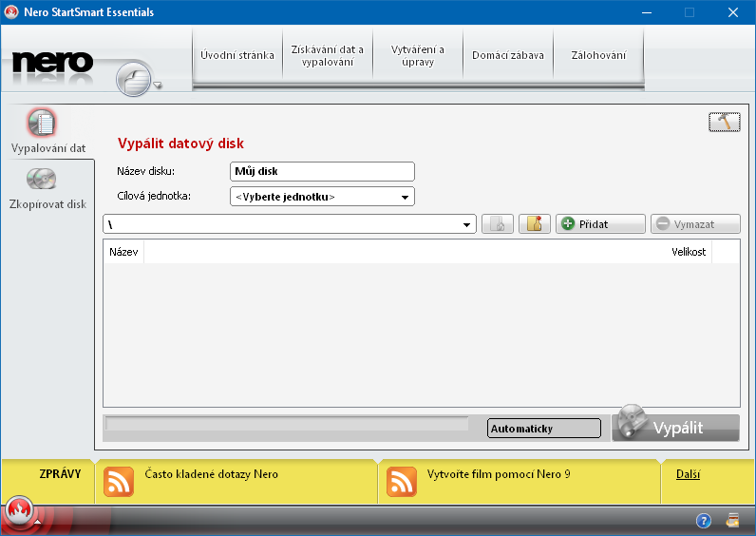Click the RSS icon beside Vytvořte film
This screenshot has height=536, width=756.
[402, 482]
